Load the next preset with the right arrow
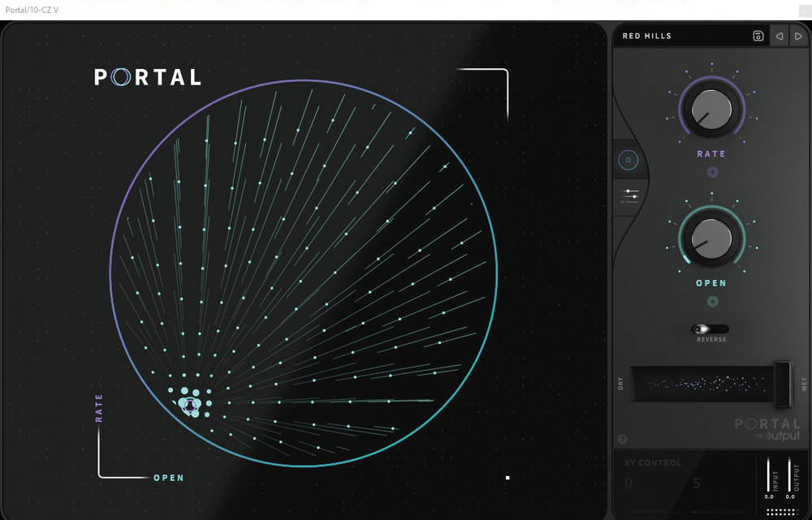812x520 pixels. tap(798, 36)
